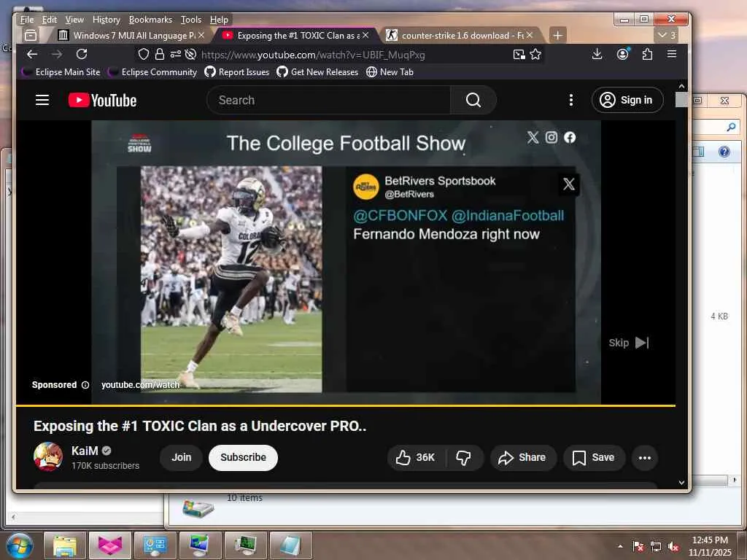Click the help icon in the background Explorer window

pos(724,152)
